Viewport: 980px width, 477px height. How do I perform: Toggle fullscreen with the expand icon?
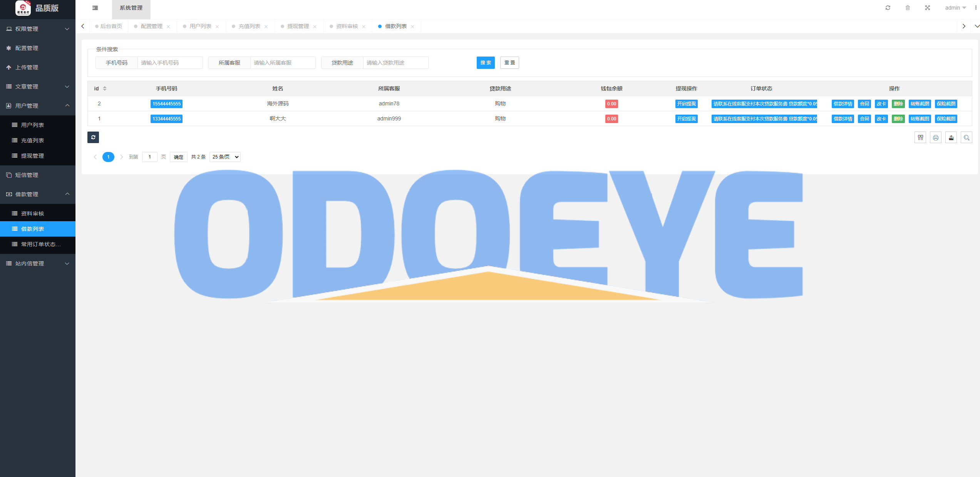coord(928,8)
